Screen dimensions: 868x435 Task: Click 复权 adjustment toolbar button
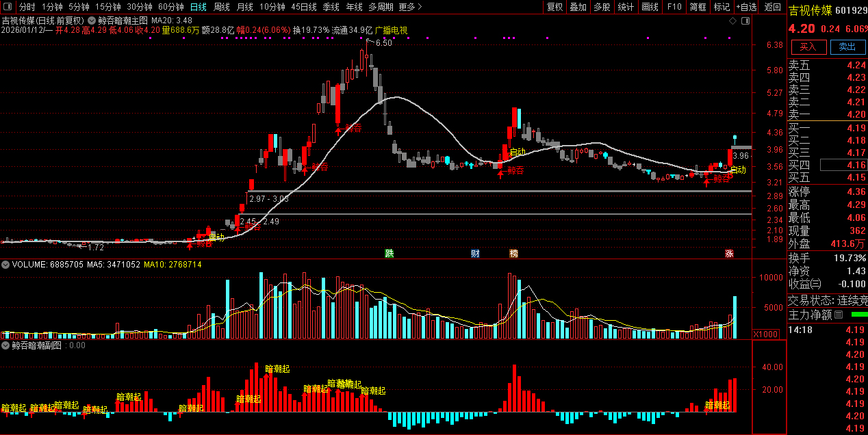pyautogui.click(x=555, y=7)
